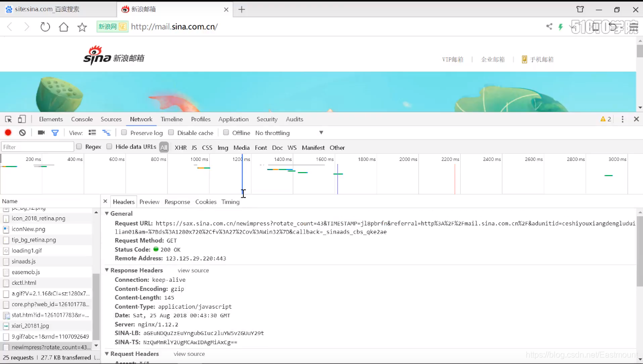Filter requests by Img type

click(x=223, y=148)
